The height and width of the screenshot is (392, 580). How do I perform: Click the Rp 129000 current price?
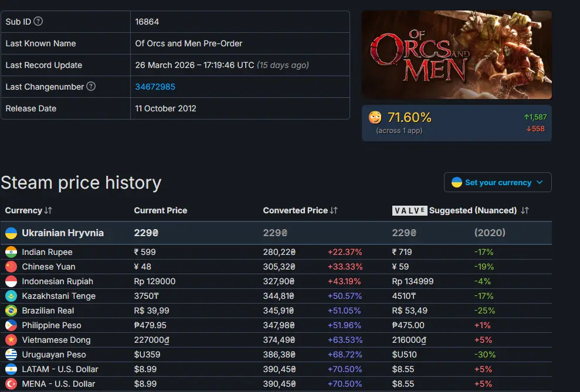coord(155,281)
